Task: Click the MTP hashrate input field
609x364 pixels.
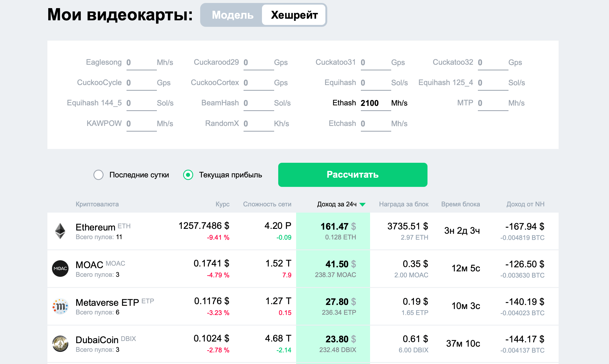Action: pos(493,103)
